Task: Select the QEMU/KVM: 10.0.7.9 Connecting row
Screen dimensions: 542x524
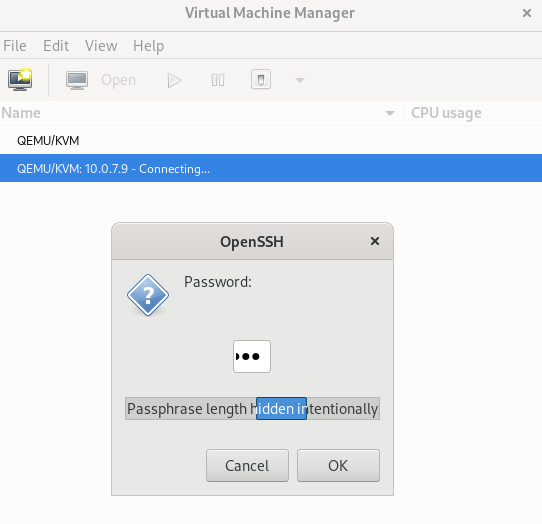Action: (x=271, y=168)
